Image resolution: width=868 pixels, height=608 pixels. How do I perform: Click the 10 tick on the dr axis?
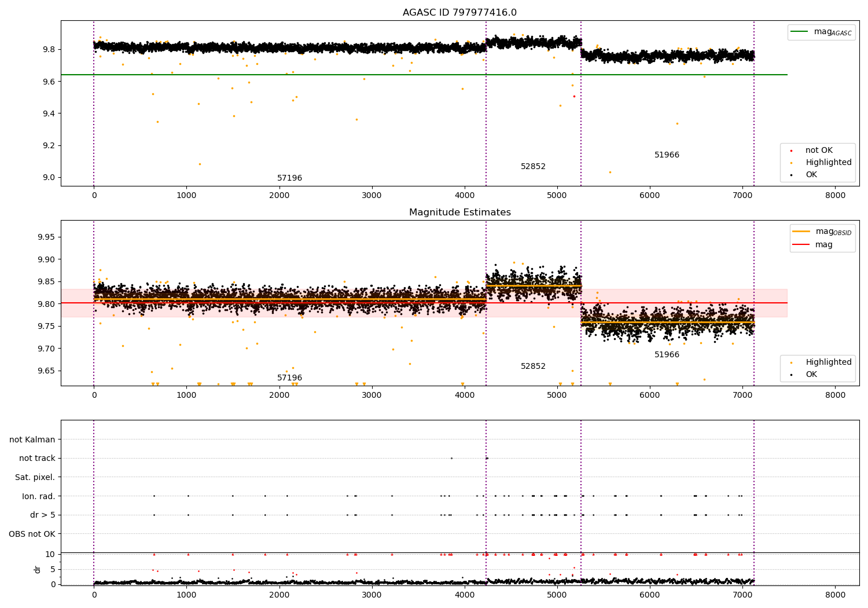pyautogui.click(x=50, y=554)
